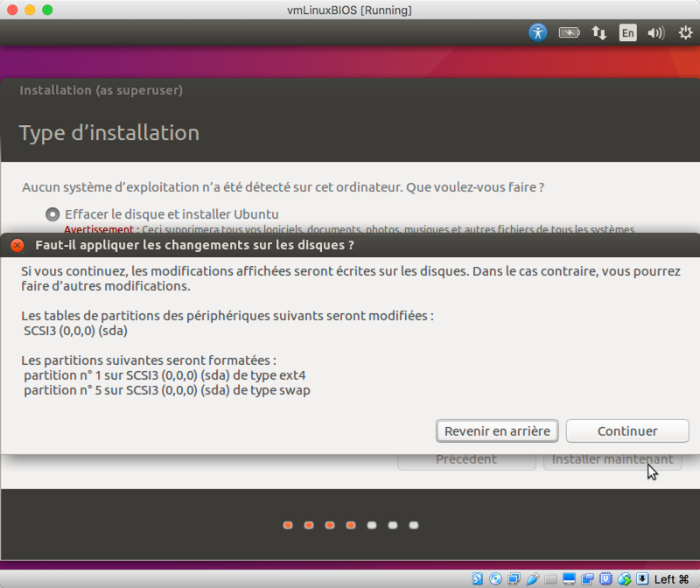700x588 pixels.
Task: Click the Précédent button behind the dialog
Action: tap(466, 460)
